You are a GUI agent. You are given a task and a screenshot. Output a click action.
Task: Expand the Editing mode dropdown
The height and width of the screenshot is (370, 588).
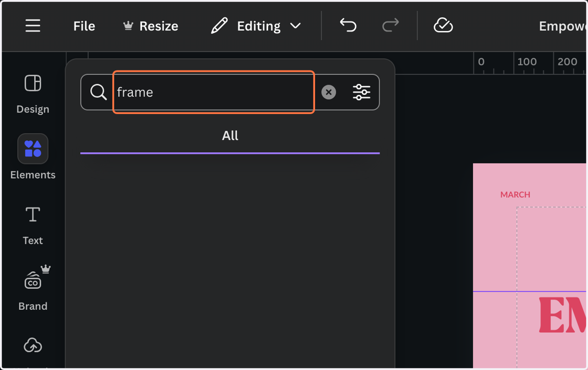pyautogui.click(x=256, y=26)
